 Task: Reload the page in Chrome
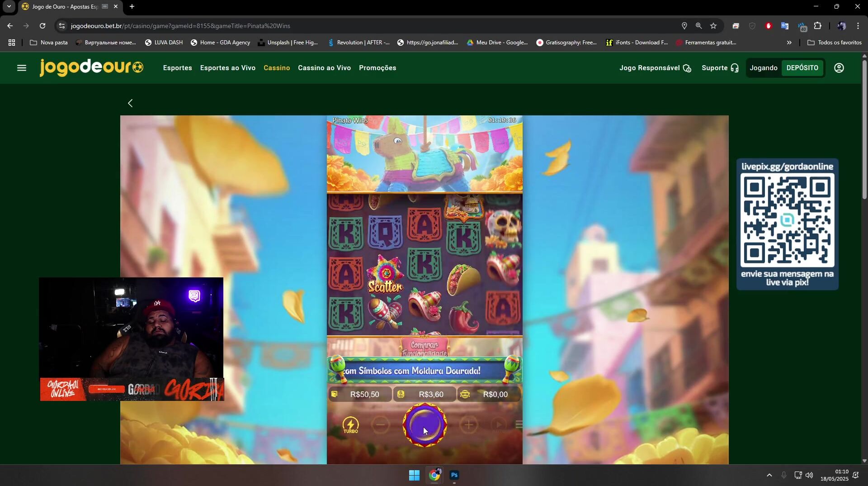click(42, 26)
